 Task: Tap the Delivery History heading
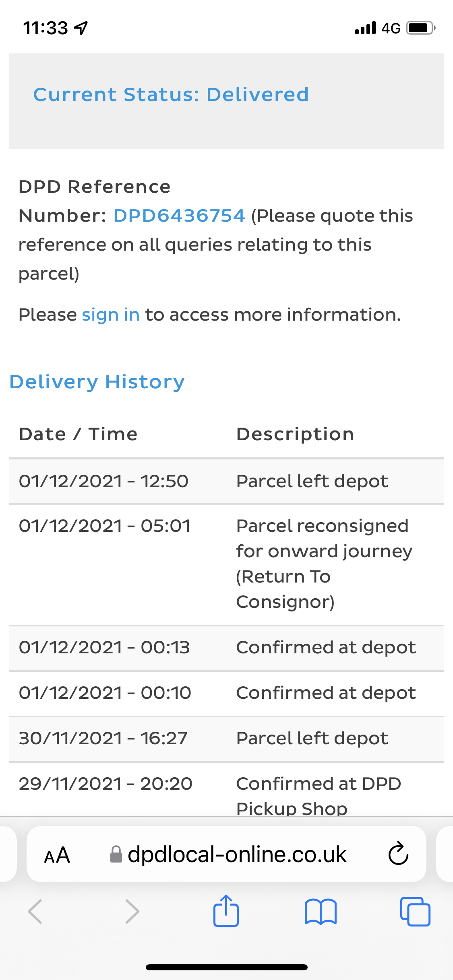tap(97, 382)
